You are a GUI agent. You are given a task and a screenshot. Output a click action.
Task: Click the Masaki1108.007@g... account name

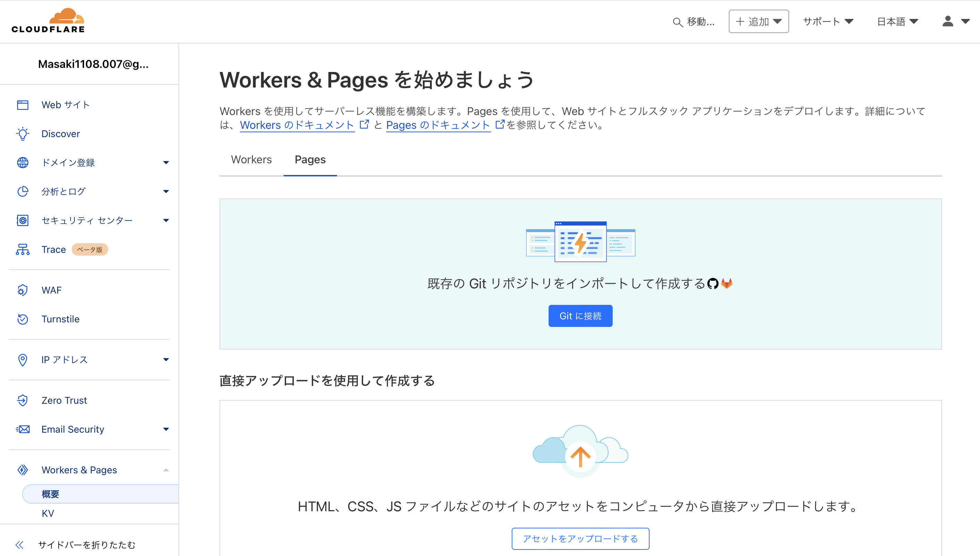[93, 64]
